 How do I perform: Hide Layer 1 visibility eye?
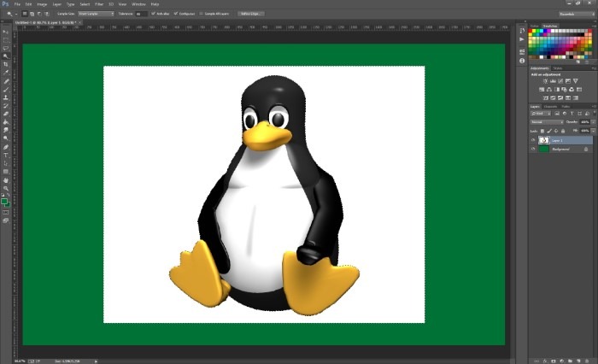coord(533,140)
